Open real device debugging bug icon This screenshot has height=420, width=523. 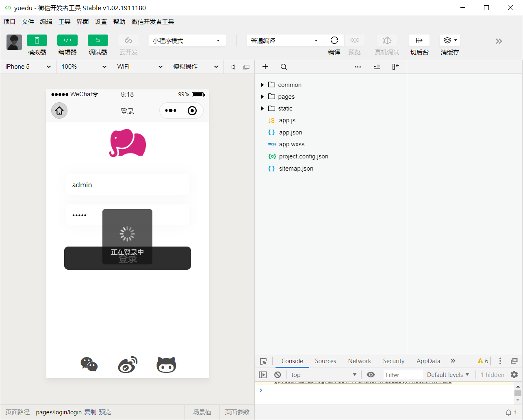tap(387, 40)
